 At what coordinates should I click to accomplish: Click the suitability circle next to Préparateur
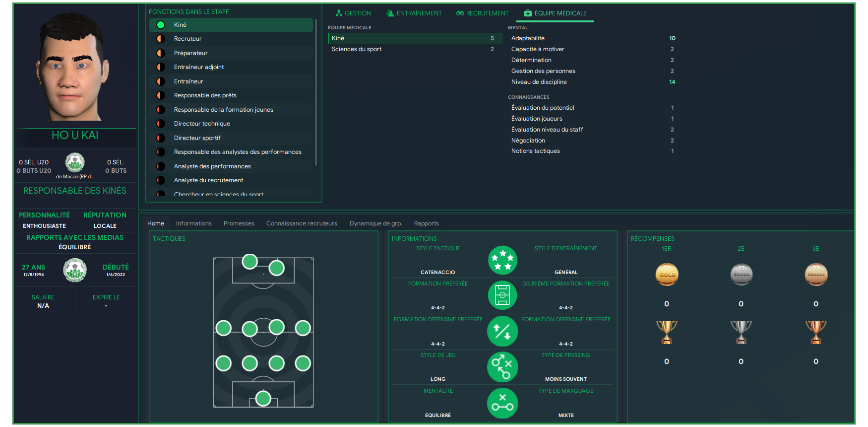click(x=161, y=53)
